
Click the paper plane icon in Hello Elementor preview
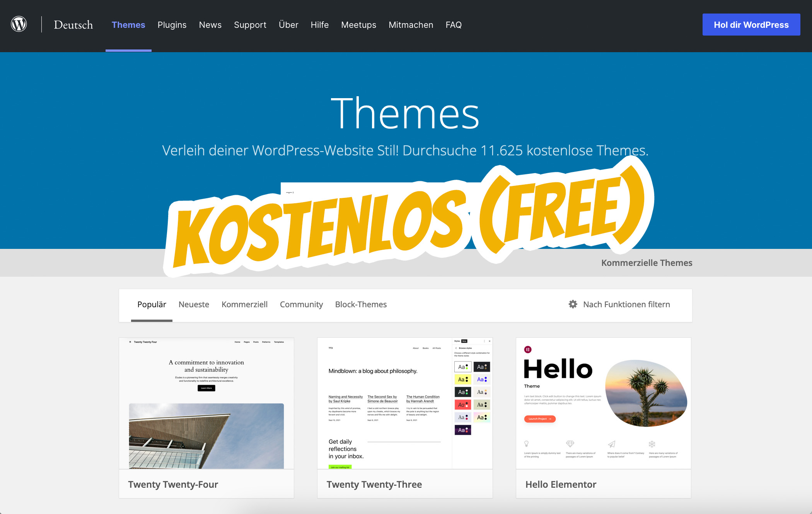(x=611, y=444)
